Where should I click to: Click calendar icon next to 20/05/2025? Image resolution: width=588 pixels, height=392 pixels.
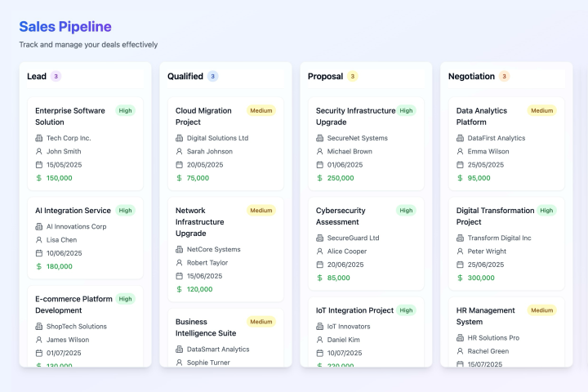[x=179, y=164]
